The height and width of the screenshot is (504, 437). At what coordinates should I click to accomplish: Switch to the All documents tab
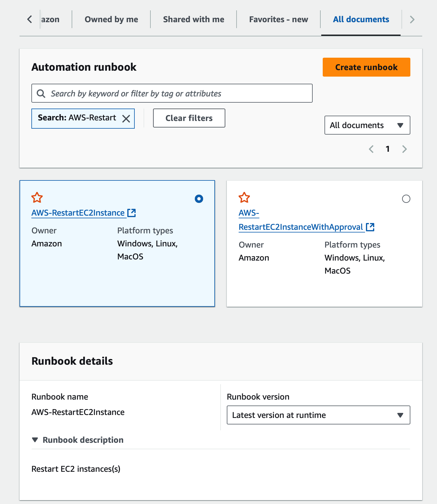pyautogui.click(x=361, y=20)
